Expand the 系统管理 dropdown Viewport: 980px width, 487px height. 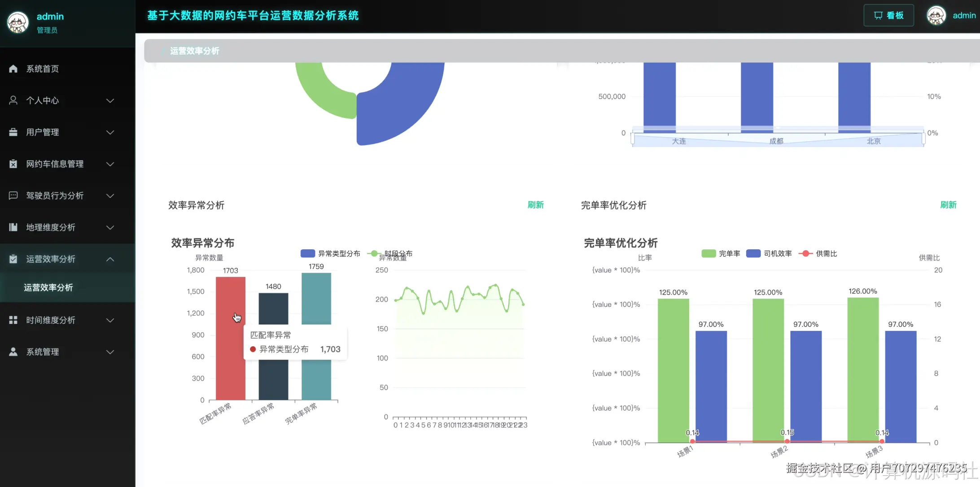[110, 352]
